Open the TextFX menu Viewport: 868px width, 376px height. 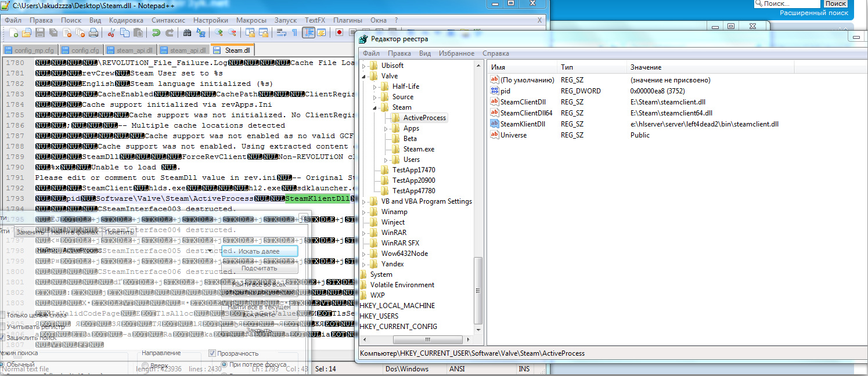(315, 20)
